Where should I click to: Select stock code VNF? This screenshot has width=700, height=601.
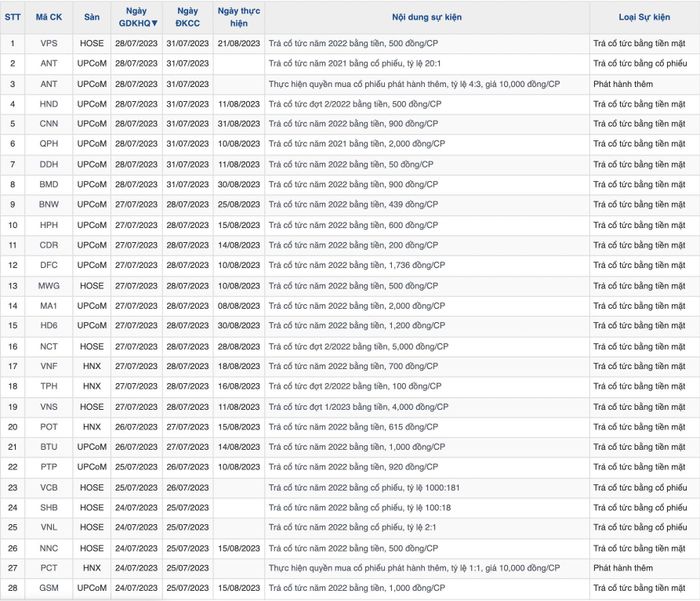(x=49, y=366)
